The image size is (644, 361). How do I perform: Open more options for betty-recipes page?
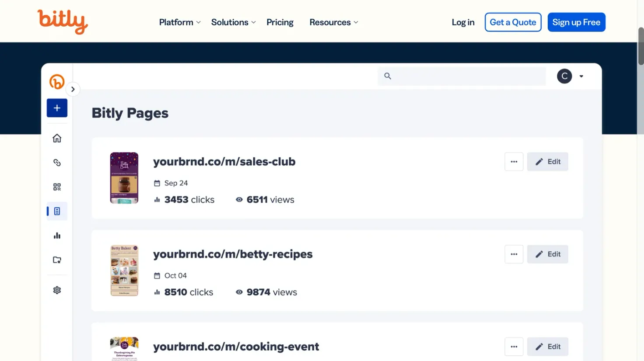pyautogui.click(x=514, y=254)
